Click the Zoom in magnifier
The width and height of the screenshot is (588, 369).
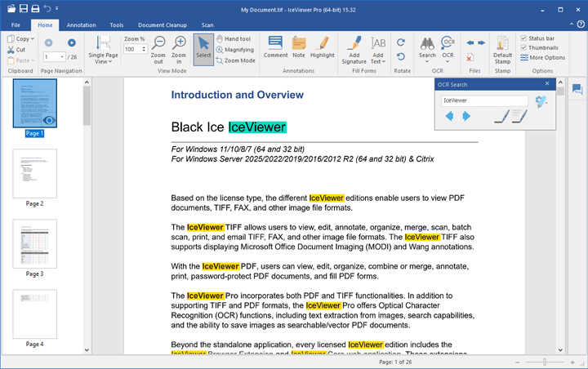(179, 50)
